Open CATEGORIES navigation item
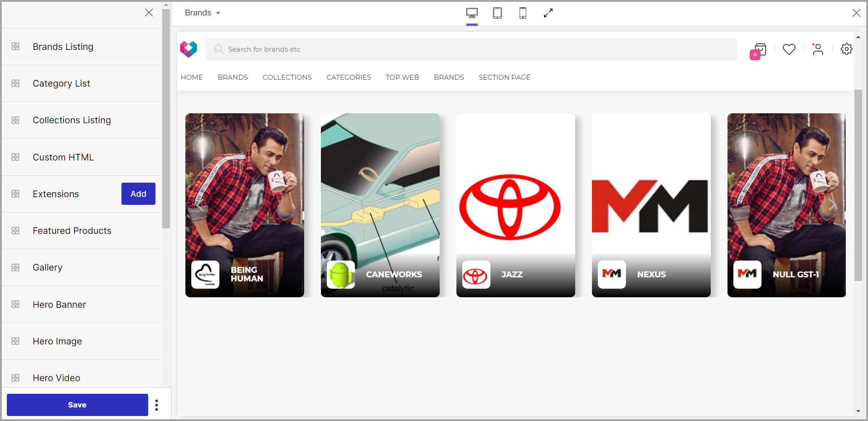This screenshot has height=421, width=868. (x=349, y=77)
